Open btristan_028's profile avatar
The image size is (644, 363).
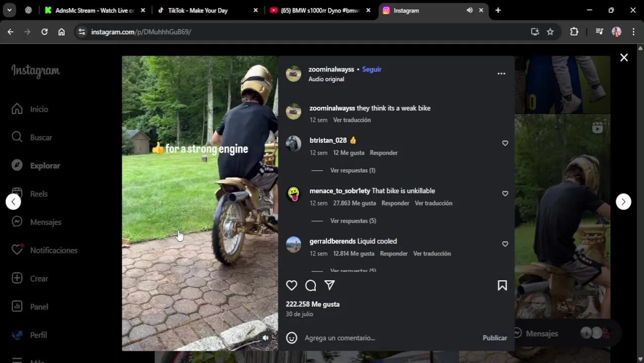[x=293, y=144]
